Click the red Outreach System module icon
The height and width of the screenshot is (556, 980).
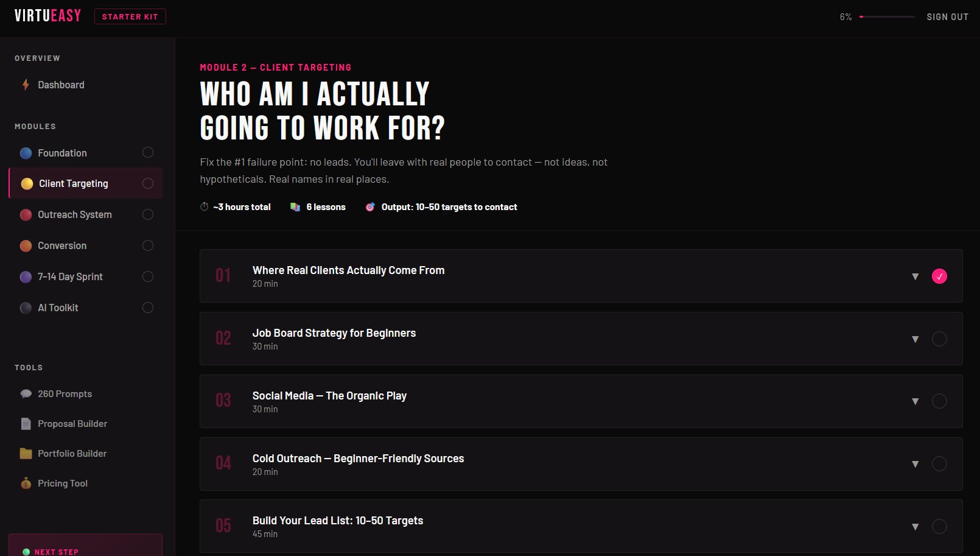point(26,214)
